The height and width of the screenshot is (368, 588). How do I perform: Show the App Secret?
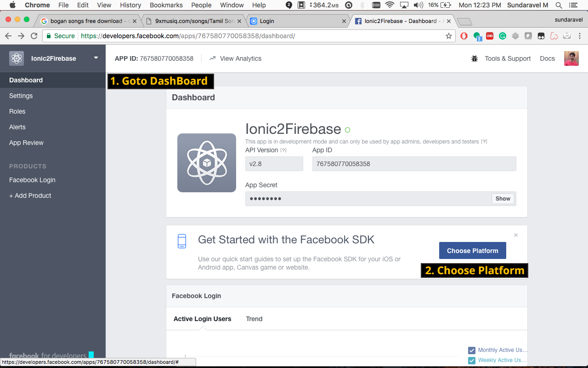(x=503, y=199)
